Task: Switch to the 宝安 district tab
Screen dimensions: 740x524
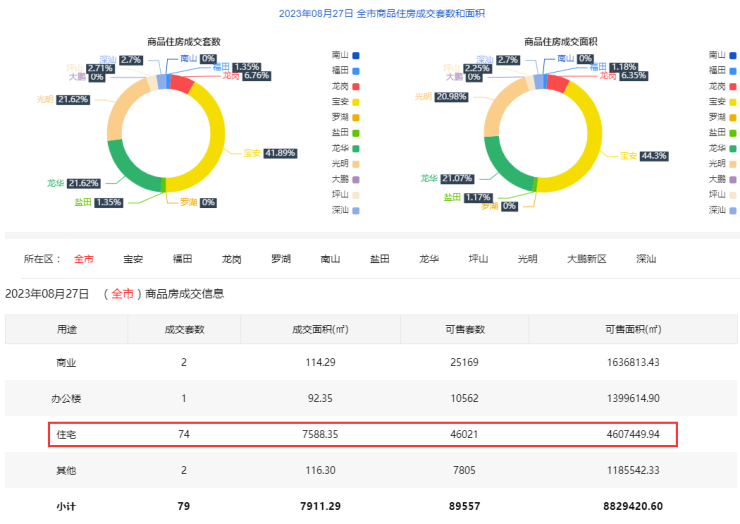Action: click(133, 259)
